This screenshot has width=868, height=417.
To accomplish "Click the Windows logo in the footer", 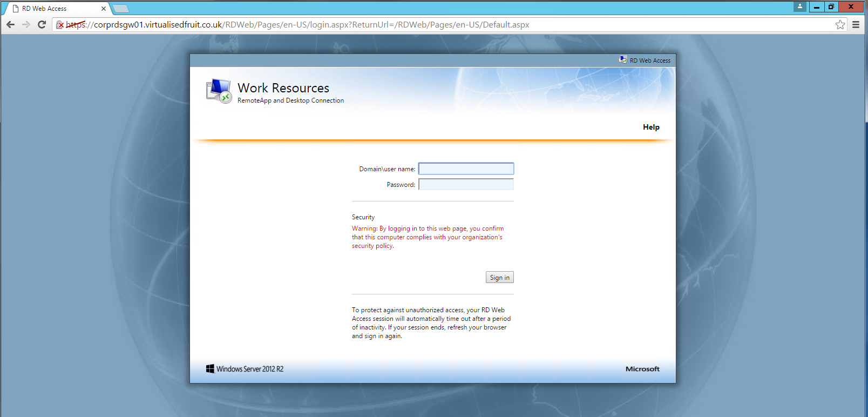I will pos(210,369).
